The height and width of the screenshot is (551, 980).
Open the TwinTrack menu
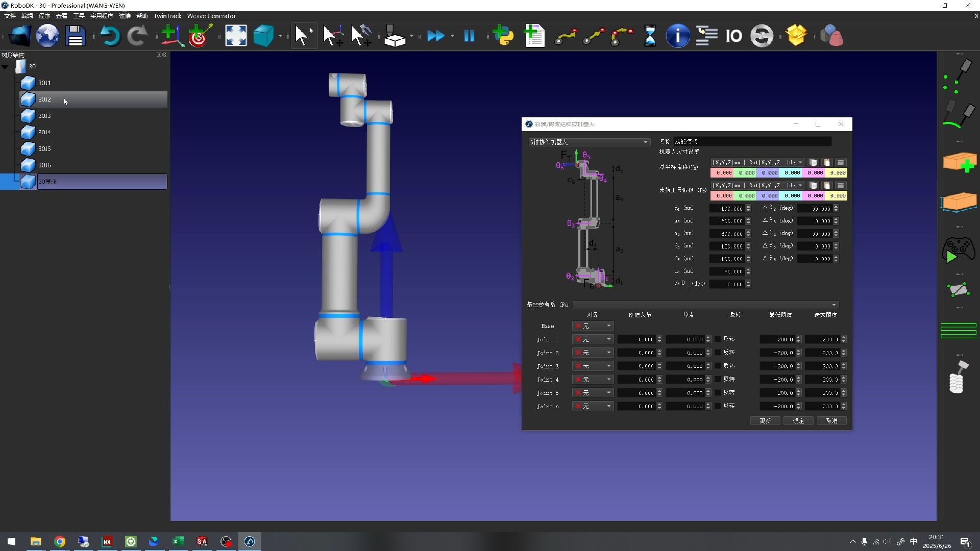pyautogui.click(x=167, y=16)
